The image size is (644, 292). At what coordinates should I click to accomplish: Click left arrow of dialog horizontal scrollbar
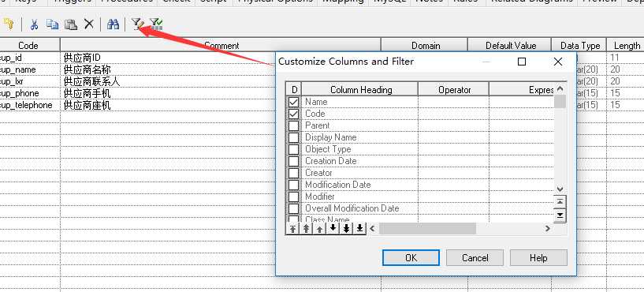pyautogui.click(x=373, y=229)
